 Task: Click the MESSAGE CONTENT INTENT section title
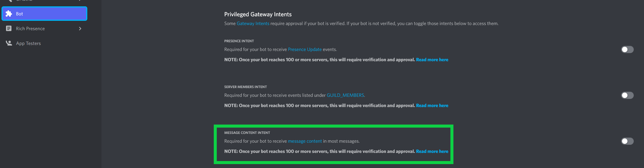(247, 133)
